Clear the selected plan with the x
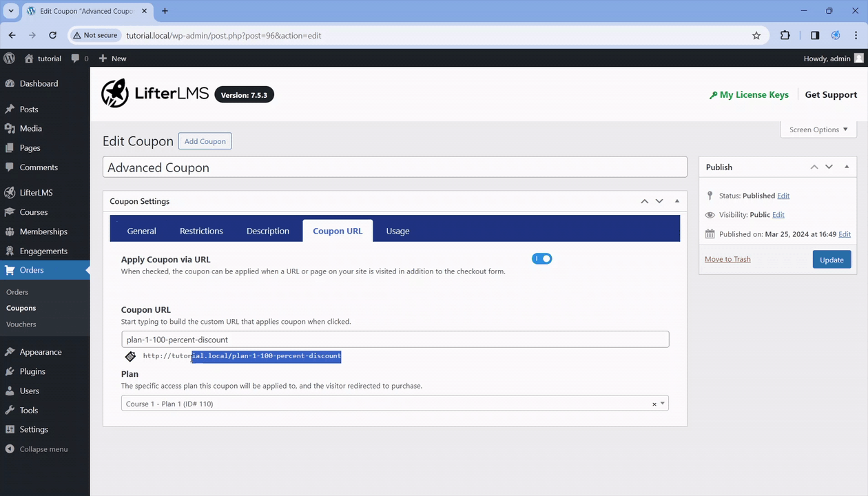Image resolution: width=868 pixels, height=496 pixels. click(654, 404)
